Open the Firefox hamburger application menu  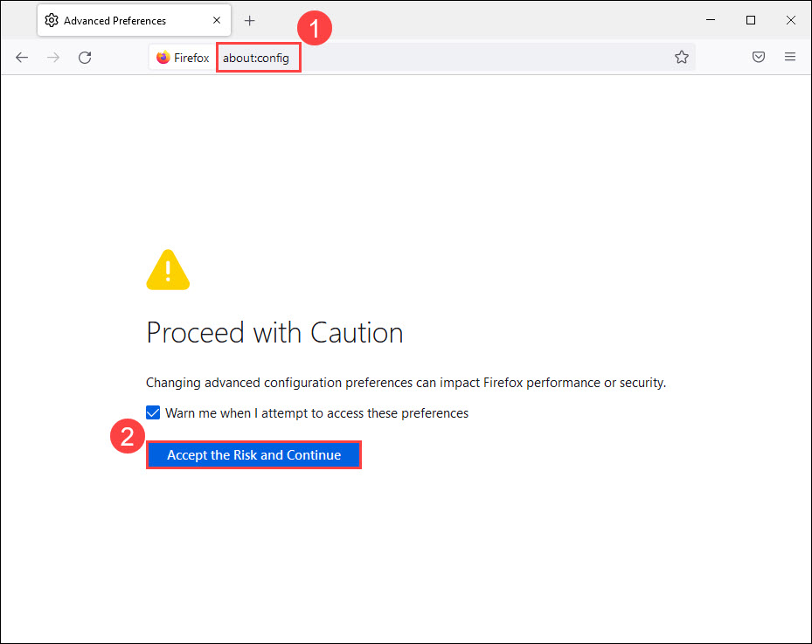(790, 58)
